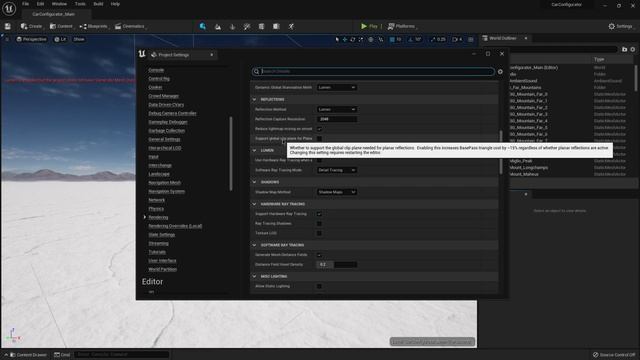Screen dimensions: 640x360
Task: Open Dynamic Global Illumination Method dropdown
Action: pos(337,87)
